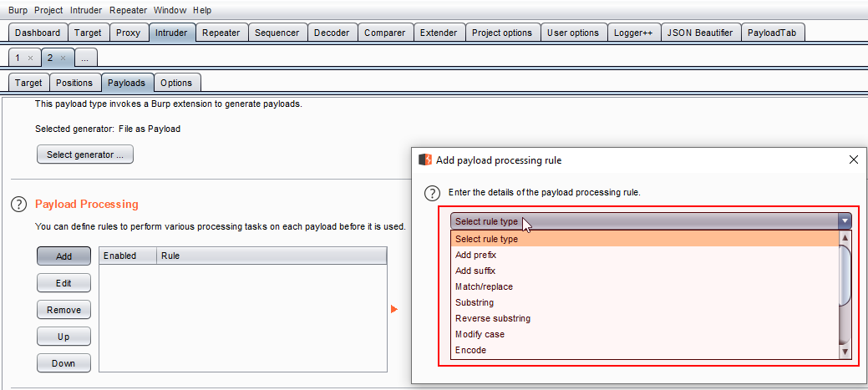Open the Payload Processing help icon
Screen dimensions: 868x390
(x=19, y=204)
